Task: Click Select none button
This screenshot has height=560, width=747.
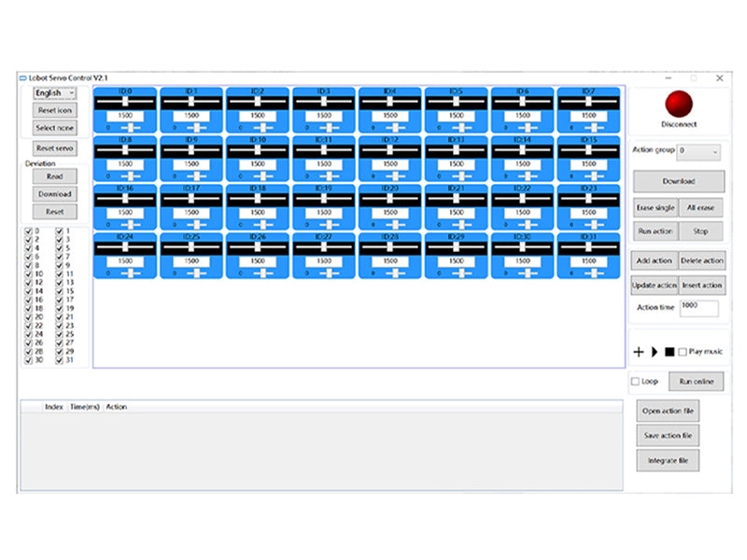Action: click(x=55, y=128)
